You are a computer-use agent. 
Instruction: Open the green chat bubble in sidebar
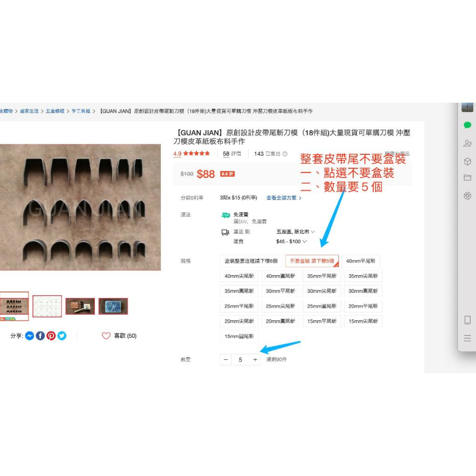pos(467,125)
